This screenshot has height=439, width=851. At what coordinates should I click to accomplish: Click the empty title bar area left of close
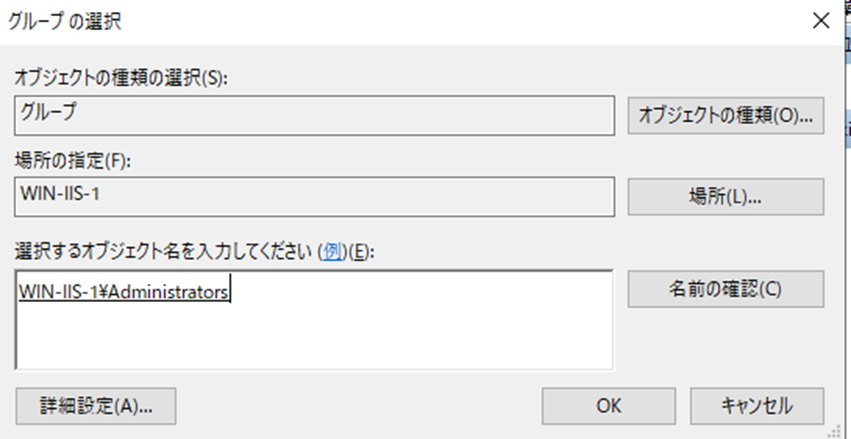tap(500, 20)
